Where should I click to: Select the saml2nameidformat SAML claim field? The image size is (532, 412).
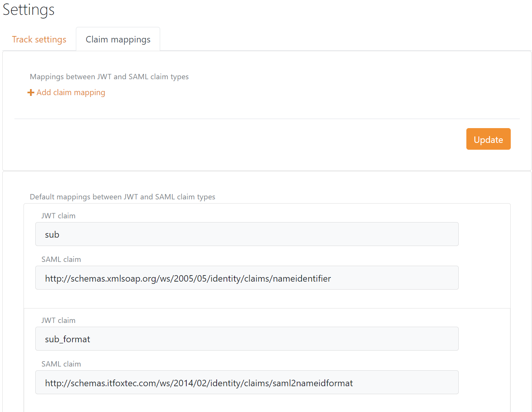pos(247,382)
